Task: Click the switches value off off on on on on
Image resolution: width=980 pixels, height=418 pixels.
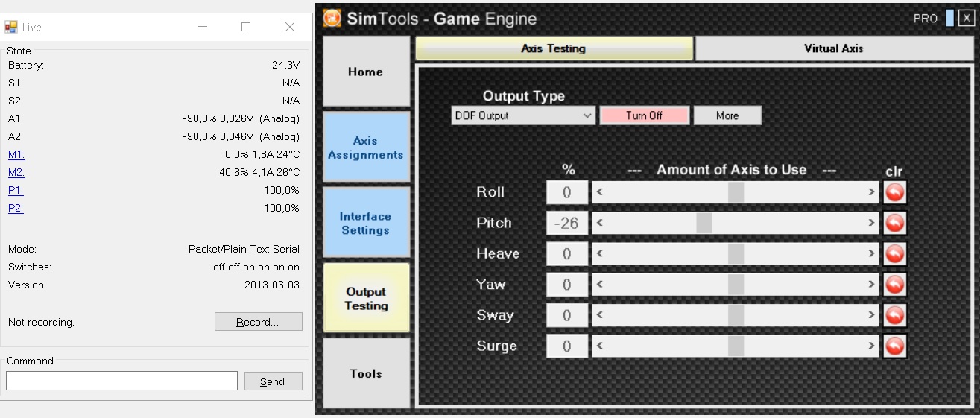Action: pyautogui.click(x=256, y=267)
